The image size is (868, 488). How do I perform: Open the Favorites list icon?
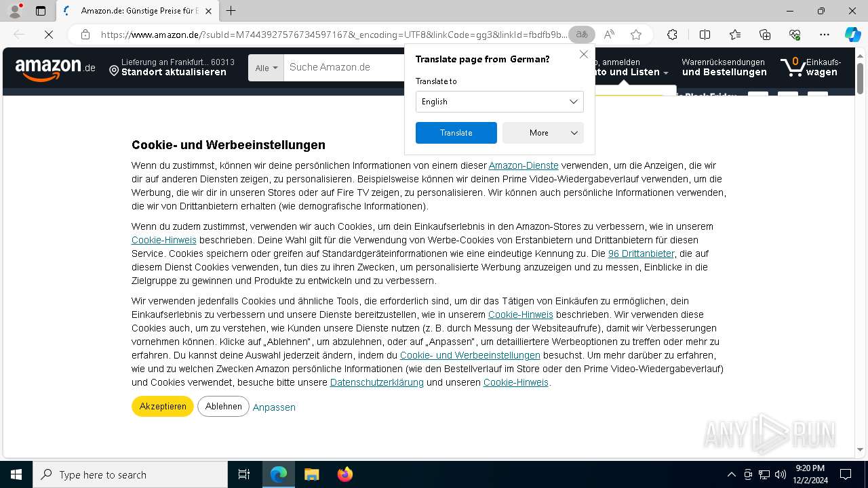point(735,35)
